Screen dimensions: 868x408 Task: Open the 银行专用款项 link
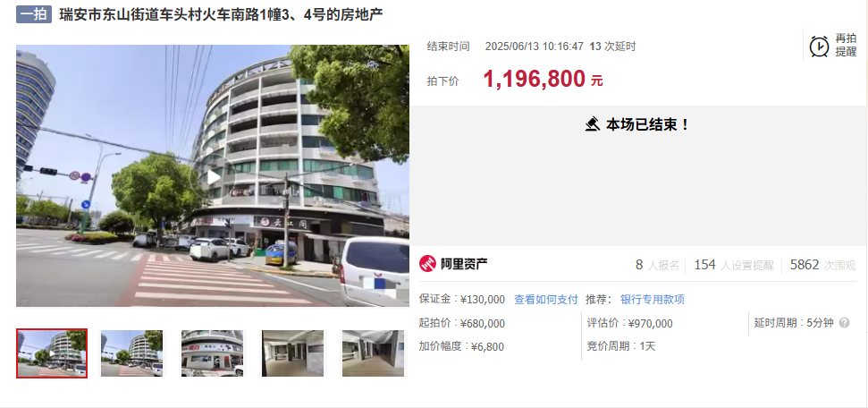click(652, 300)
